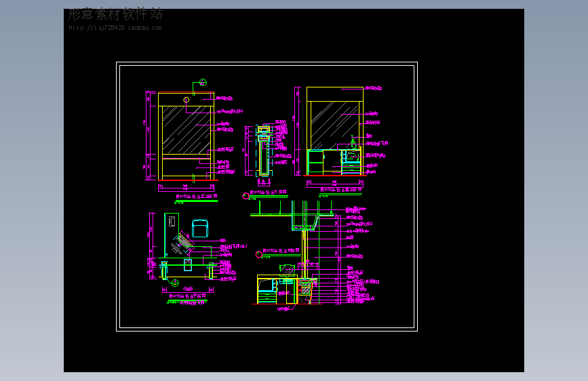Click the chair symbol in the plan view
Screen dimensions: 588x381
click(x=200, y=228)
